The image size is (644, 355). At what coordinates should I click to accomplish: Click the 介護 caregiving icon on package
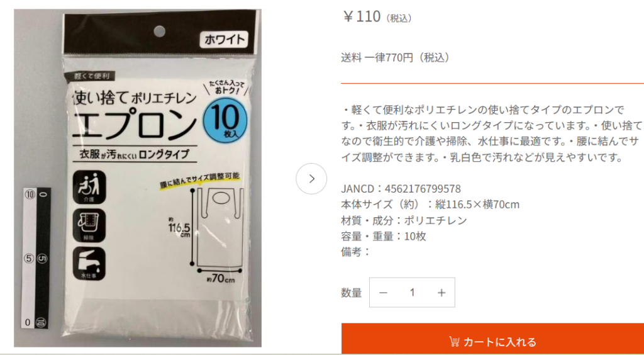89,187
